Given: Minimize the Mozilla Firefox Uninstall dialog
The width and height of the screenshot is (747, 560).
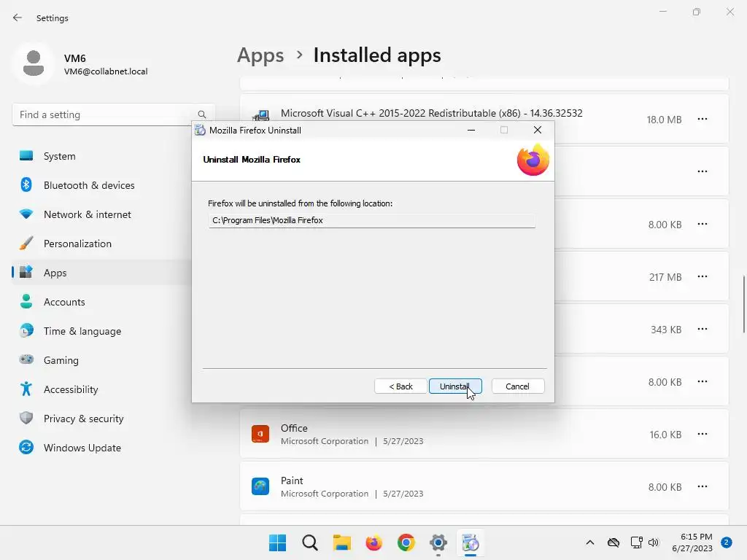Looking at the screenshot, I should [471, 130].
